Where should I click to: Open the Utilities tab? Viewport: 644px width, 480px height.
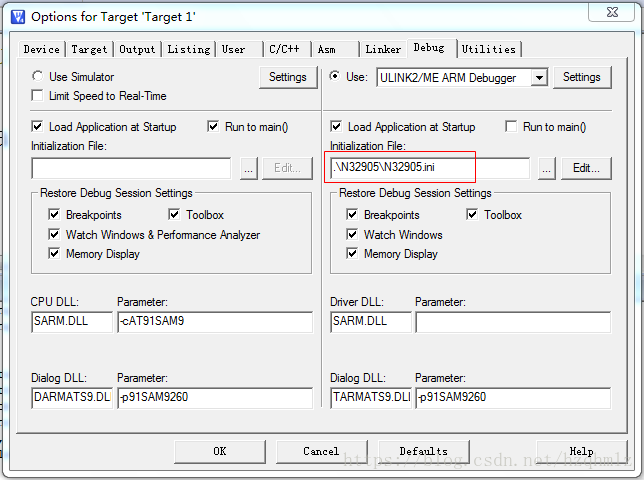pos(488,49)
